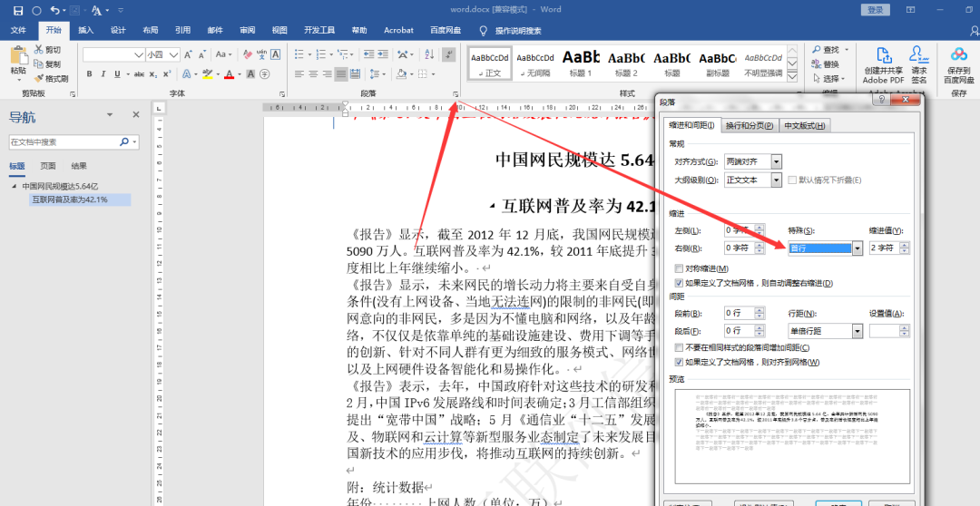The width and height of the screenshot is (980, 506).
Task: Click the Clear Formatting eraser icon
Action: (x=248, y=55)
